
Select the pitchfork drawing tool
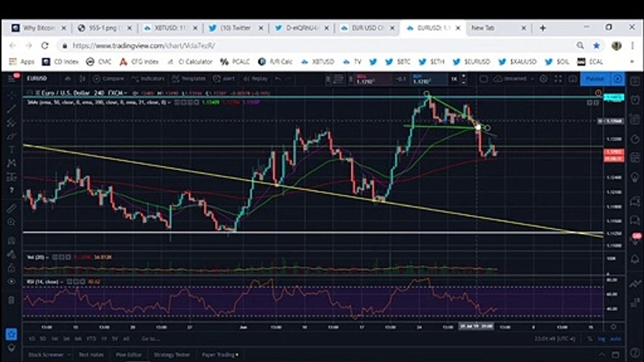pos(11,122)
